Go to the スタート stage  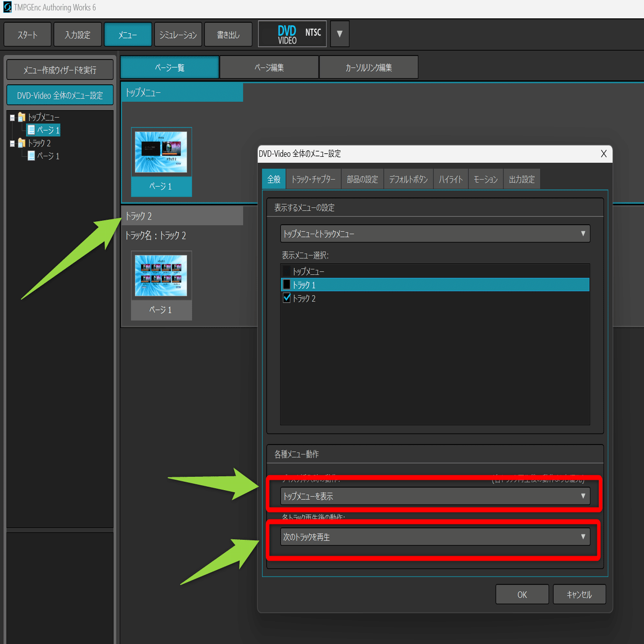tap(27, 34)
